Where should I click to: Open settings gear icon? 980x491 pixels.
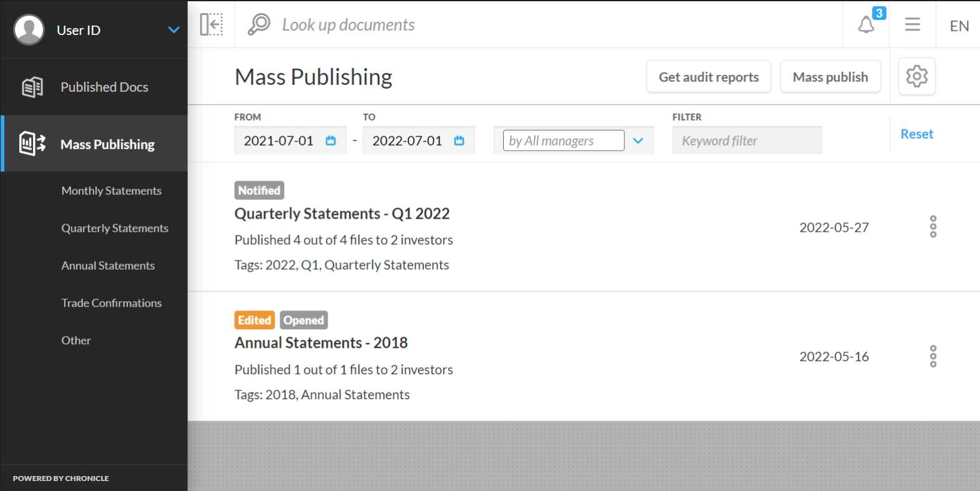[917, 76]
